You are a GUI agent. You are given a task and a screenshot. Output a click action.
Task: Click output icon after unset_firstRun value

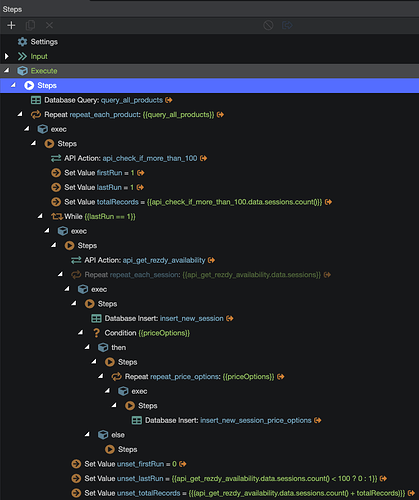point(182,464)
